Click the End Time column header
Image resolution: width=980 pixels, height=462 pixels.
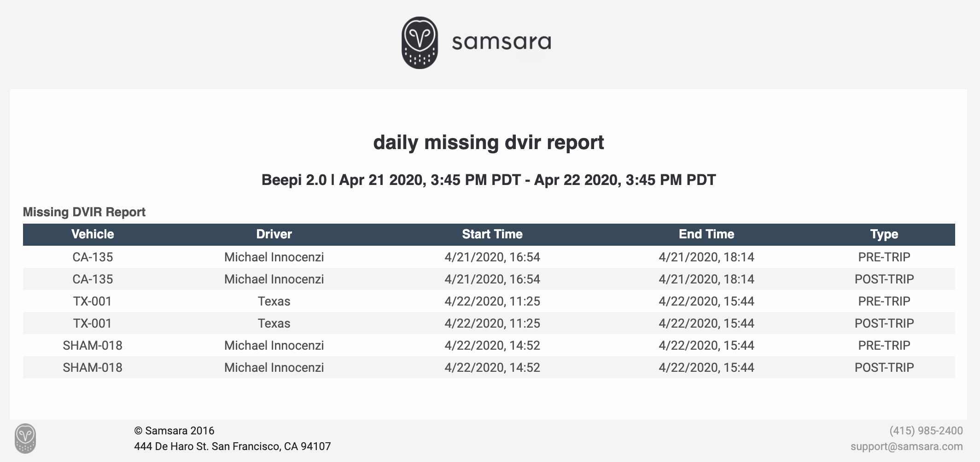pyautogui.click(x=706, y=234)
